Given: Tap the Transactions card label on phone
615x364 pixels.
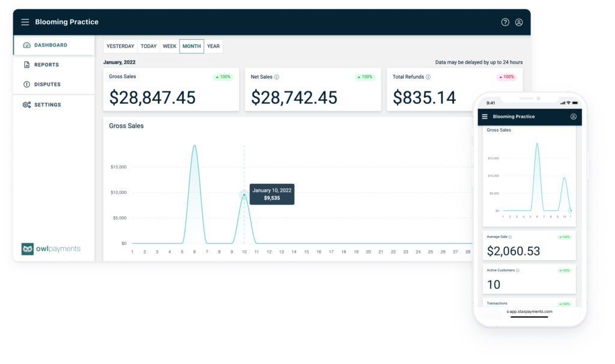Looking at the screenshot, I should pos(497,303).
